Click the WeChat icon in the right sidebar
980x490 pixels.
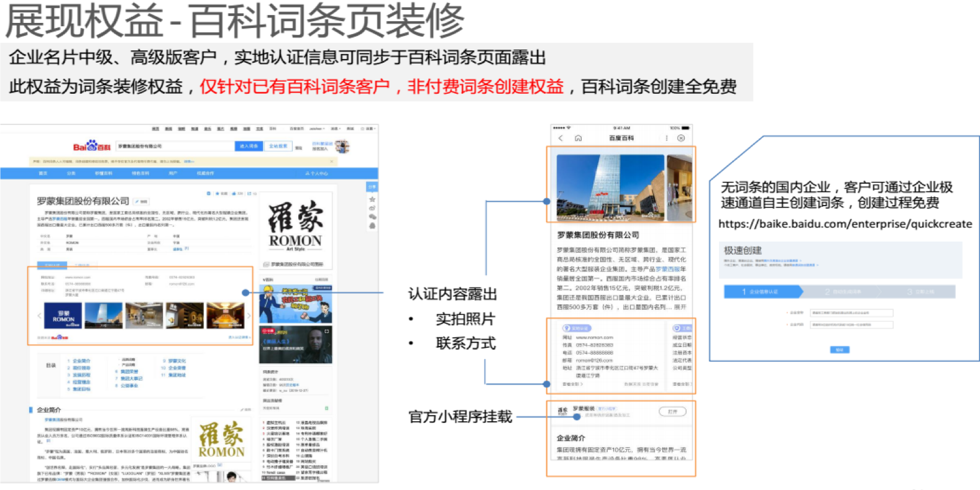(x=372, y=217)
